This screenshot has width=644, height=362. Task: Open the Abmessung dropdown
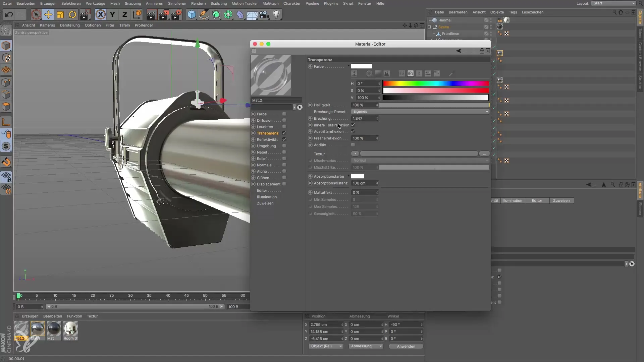tap(366, 346)
